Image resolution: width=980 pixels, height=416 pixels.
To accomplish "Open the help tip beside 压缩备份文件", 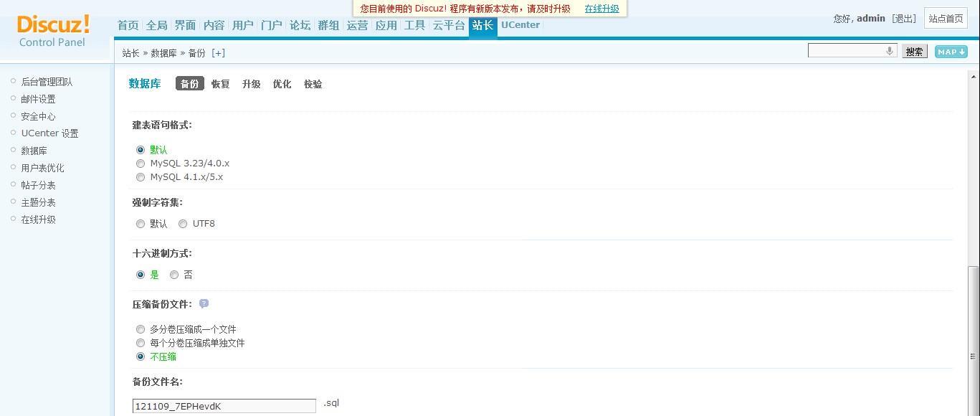I will pyautogui.click(x=204, y=304).
